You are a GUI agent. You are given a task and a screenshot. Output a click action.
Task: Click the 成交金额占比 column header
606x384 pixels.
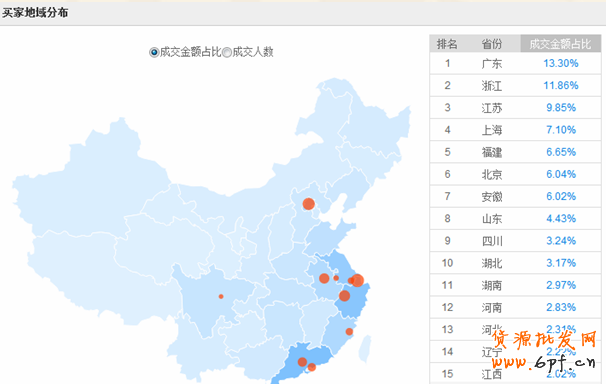click(x=560, y=44)
